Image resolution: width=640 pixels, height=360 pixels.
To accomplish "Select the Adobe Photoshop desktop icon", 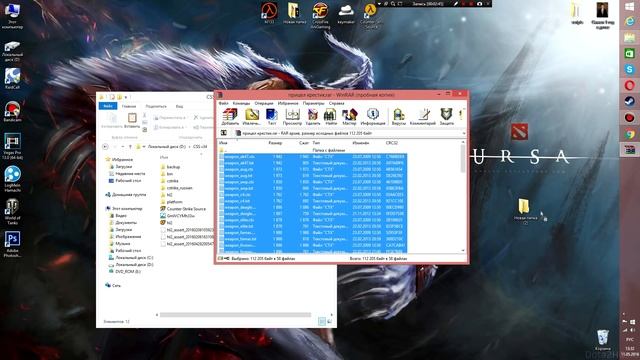I will point(12,244).
